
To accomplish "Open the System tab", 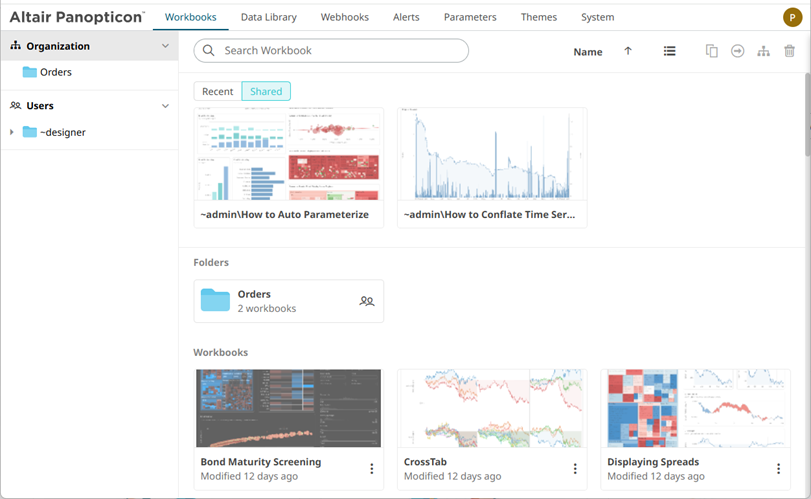I will 597,17.
